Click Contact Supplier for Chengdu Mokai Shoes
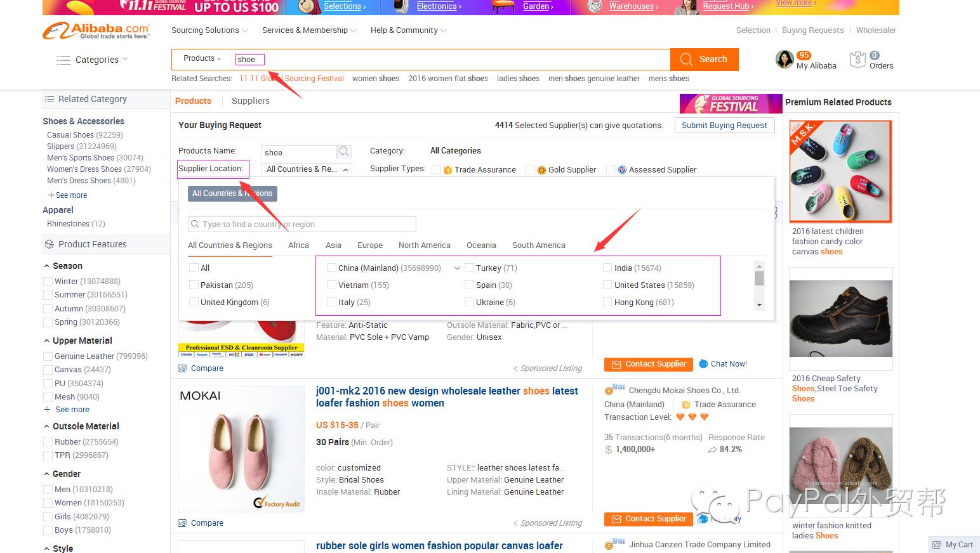 coord(648,519)
